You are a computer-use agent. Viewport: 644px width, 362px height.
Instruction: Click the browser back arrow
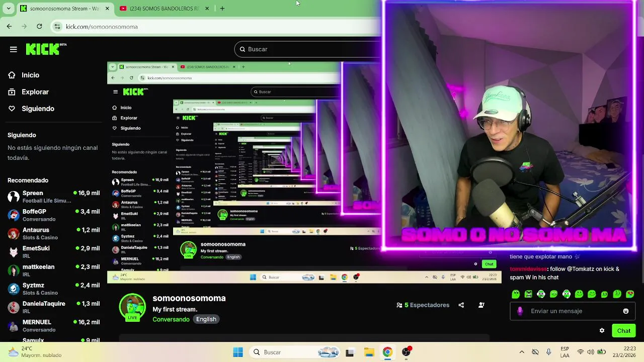click(x=9, y=27)
